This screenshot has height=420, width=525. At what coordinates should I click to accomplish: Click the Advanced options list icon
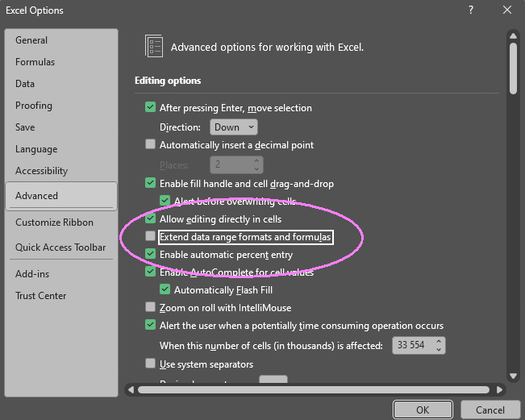154,46
